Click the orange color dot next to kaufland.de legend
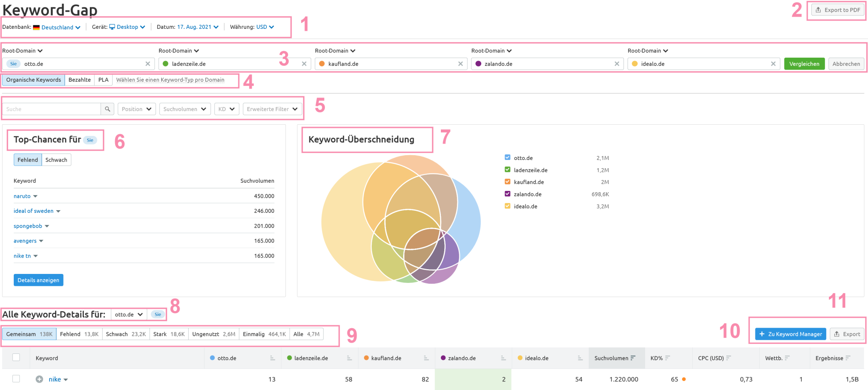The image size is (868, 390). coord(366,358)
